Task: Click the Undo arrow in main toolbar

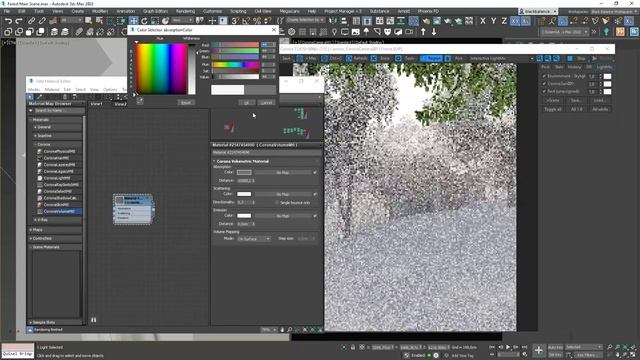Action: point(8,20)
